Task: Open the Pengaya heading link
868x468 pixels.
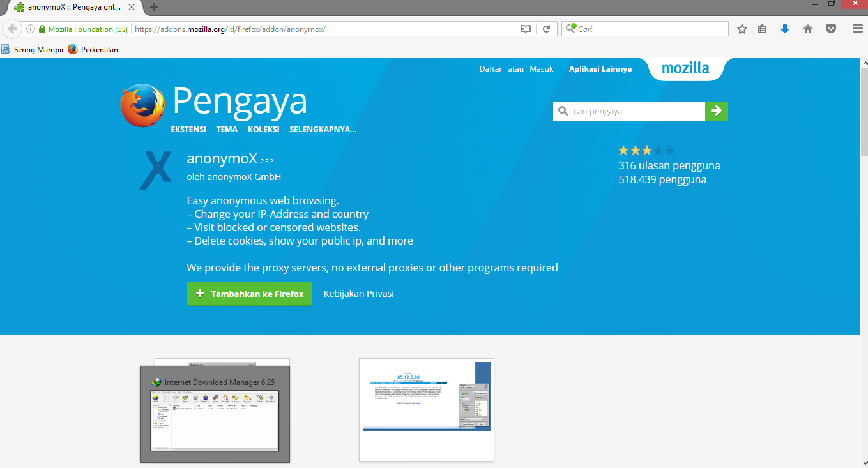Action: 240,102
